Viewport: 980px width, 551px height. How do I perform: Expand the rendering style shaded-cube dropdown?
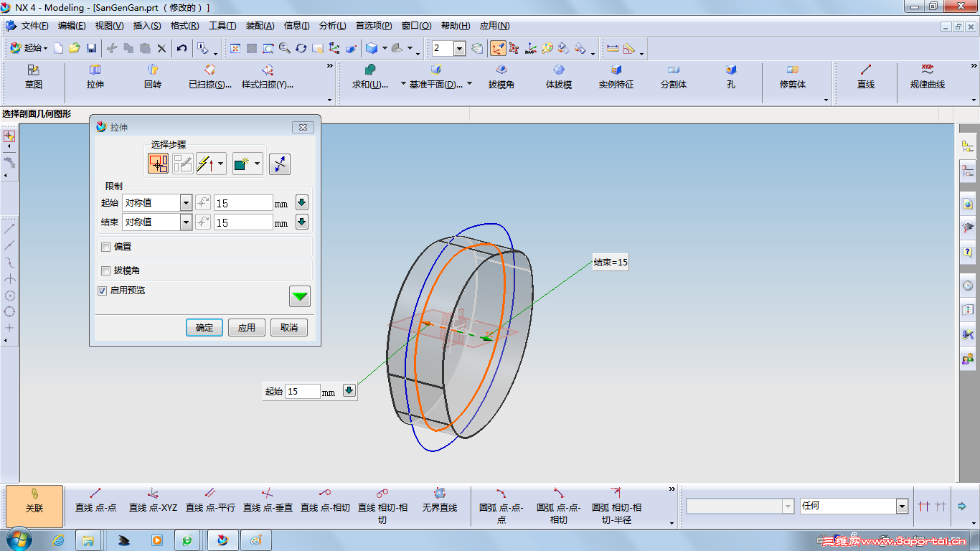(x=385, y=48)
